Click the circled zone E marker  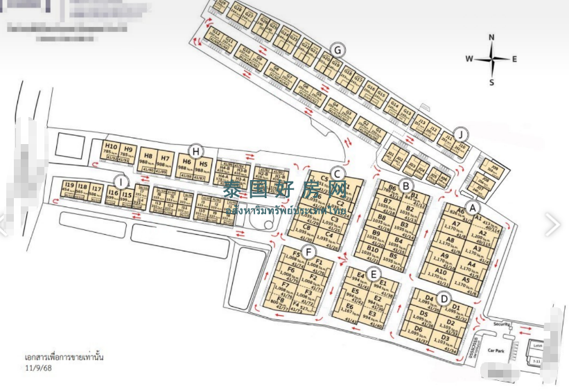pyautogui.click(x=374, y=275)
